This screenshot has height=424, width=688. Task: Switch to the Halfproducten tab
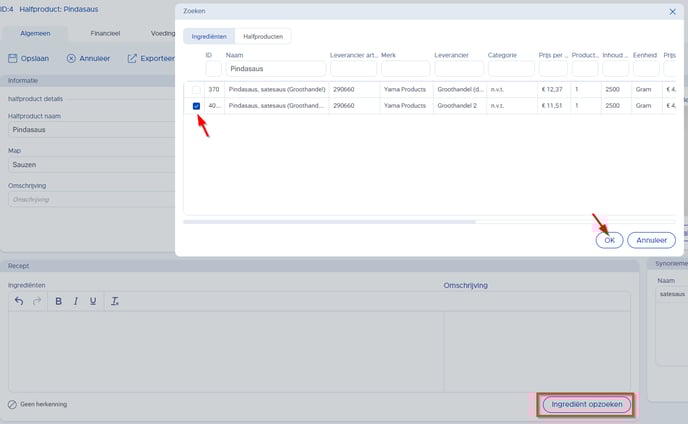(263, 36)
